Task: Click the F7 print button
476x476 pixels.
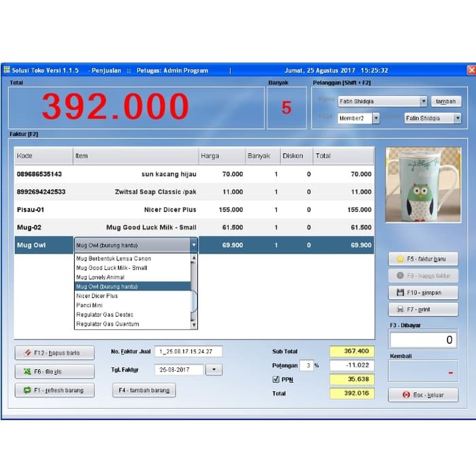Action: point(422,309)
